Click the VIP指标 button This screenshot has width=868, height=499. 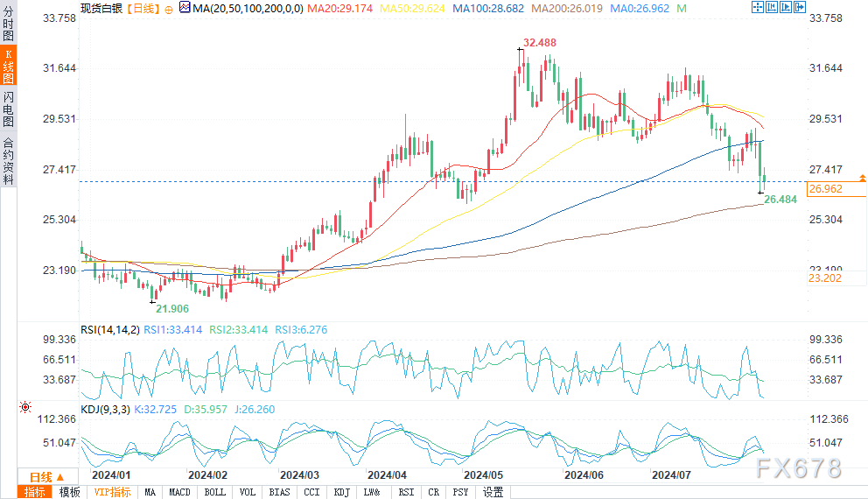coord(112,492)
